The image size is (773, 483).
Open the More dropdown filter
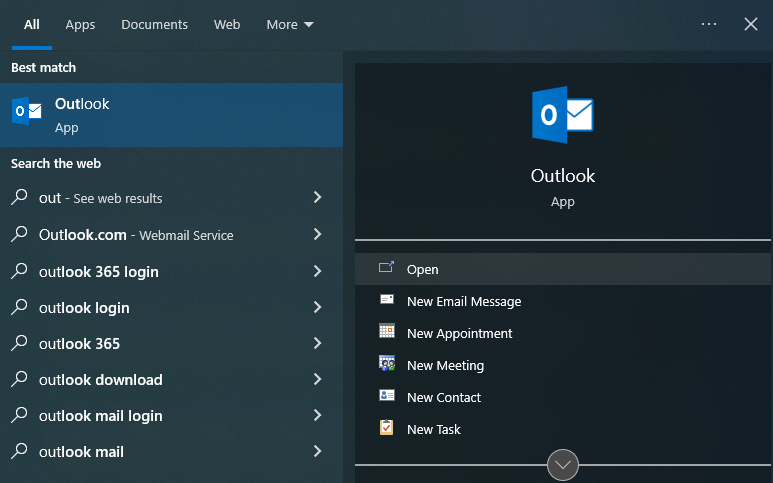pos(290,25)
